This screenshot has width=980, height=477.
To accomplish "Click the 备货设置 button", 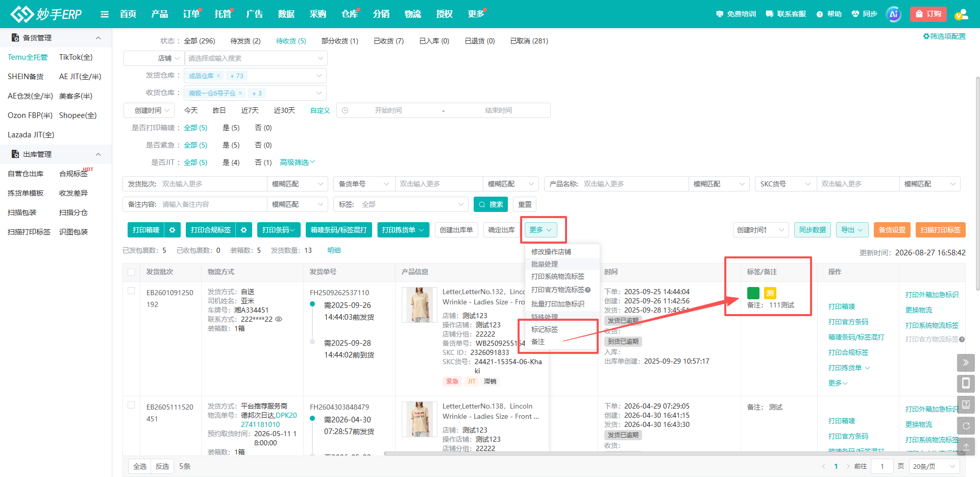I will coord(892,230).
